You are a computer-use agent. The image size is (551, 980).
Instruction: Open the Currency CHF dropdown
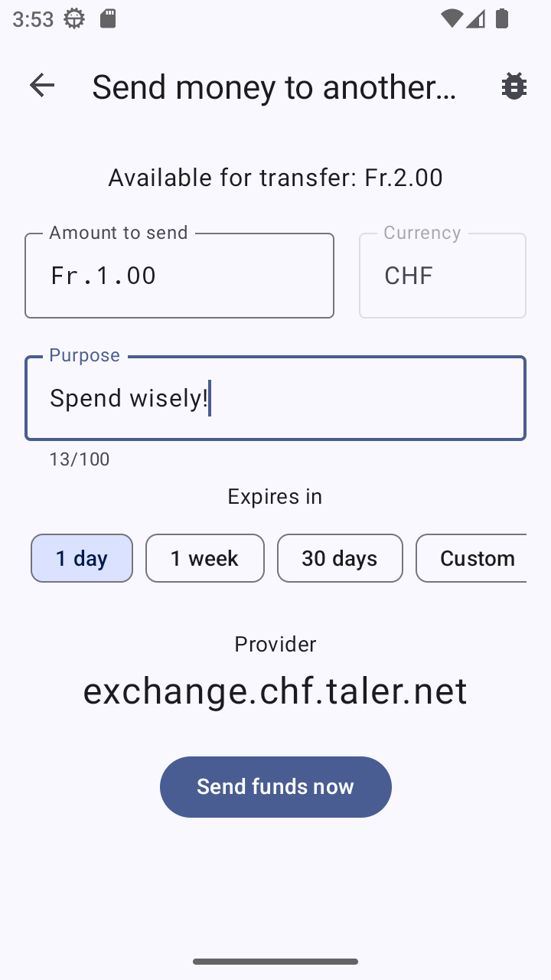[x=442, y=276]
